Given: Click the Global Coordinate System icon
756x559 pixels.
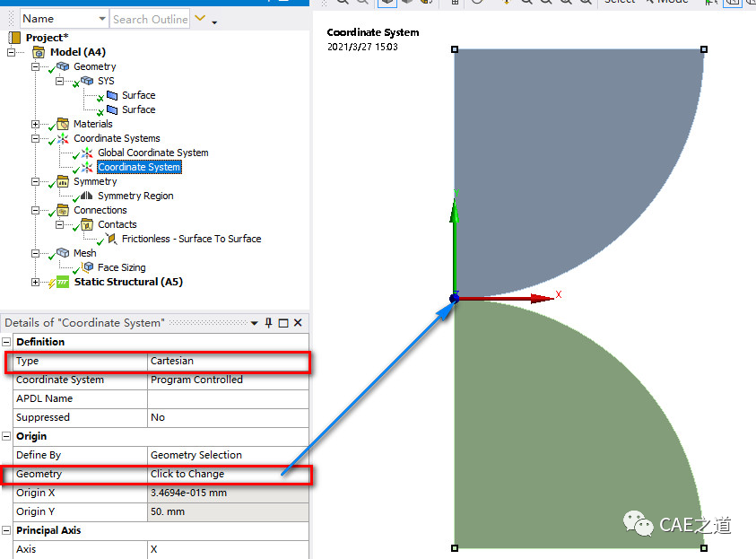Looking at the screenshot, I should pyautogui.click(x=87, y=153).
